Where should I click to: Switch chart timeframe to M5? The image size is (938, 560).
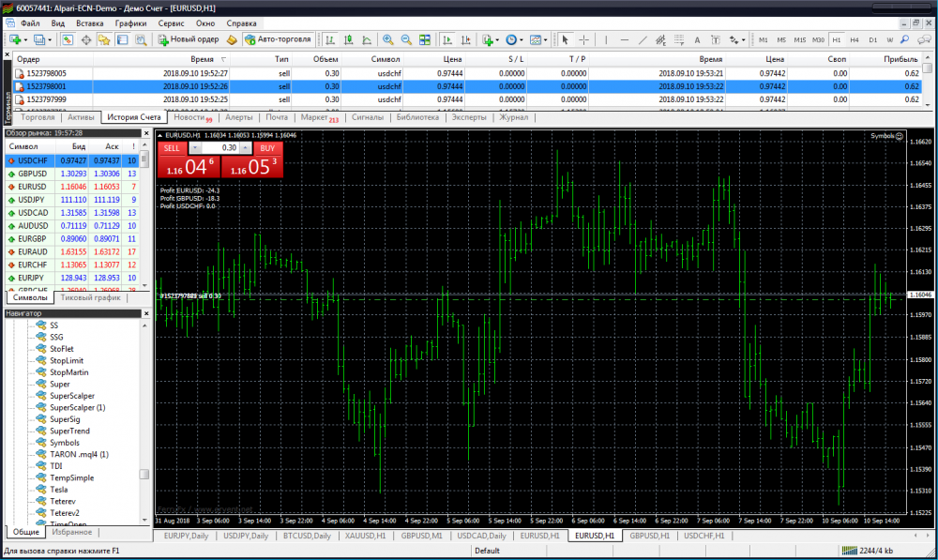(x=781, y=39)
